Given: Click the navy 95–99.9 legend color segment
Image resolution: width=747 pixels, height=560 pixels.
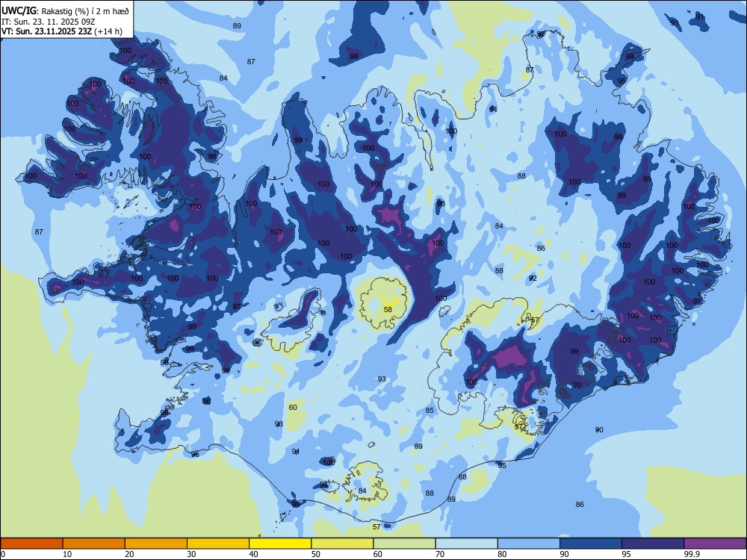Looking at the screenshot, I should 653,544.
